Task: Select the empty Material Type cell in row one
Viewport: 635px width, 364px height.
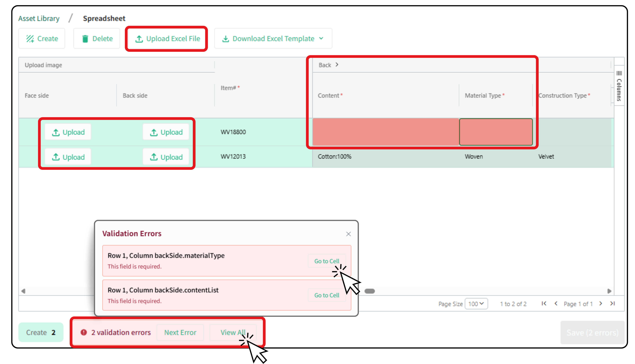Action: click(496, 132)
